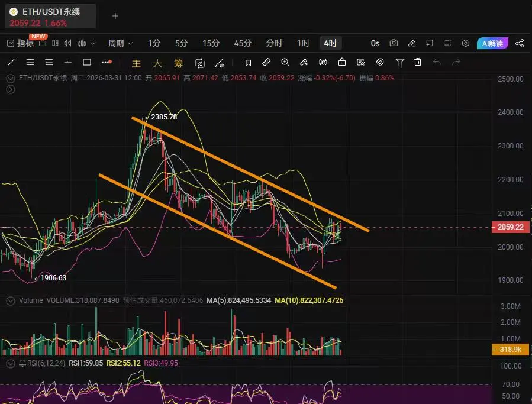Add a new chart tab with plus
Image resolution: width=532 pixels, height=404 pixels.
point(115,16)
